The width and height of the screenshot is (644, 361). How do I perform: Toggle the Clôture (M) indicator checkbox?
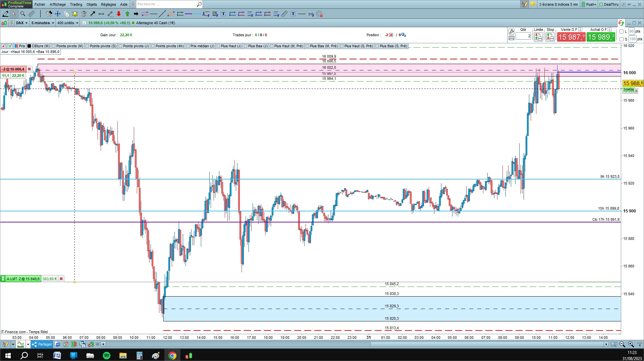point(29,46)
